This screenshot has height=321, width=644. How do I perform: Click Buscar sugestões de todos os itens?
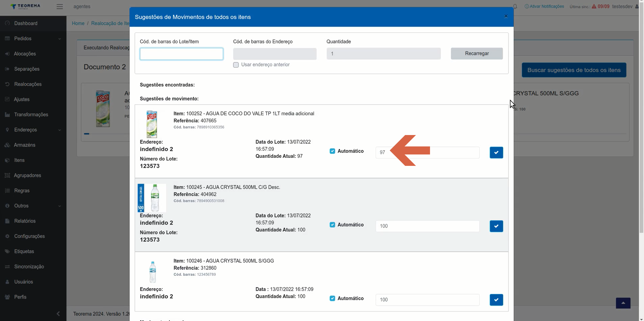click(574, 70)
